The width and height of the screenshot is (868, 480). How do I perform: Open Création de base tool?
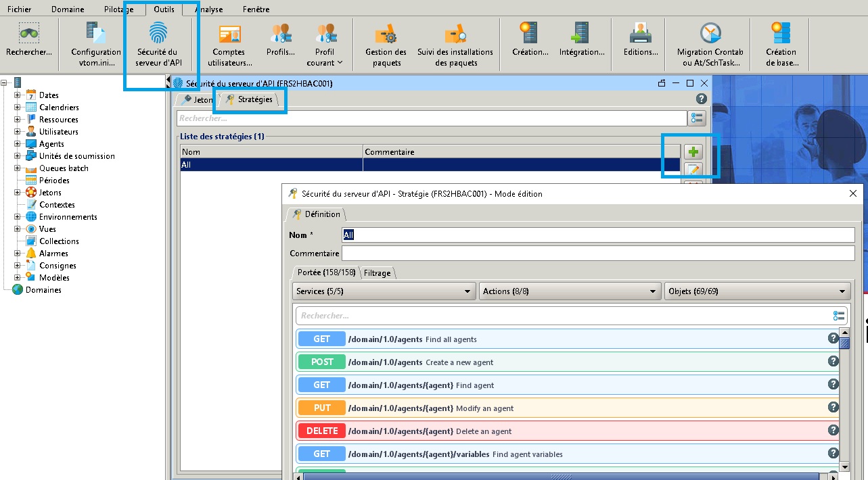tap(781, 43)
